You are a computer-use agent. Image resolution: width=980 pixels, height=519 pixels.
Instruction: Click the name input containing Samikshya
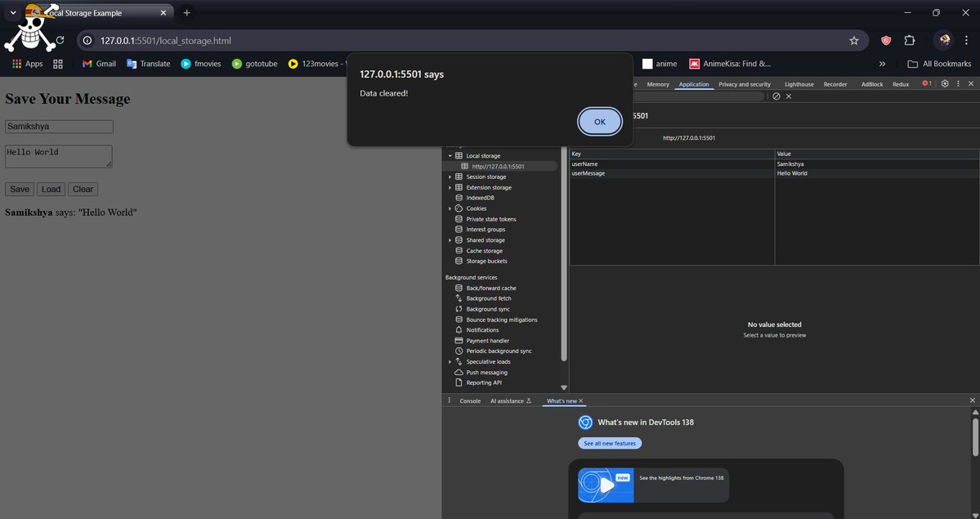pos(59,127)
